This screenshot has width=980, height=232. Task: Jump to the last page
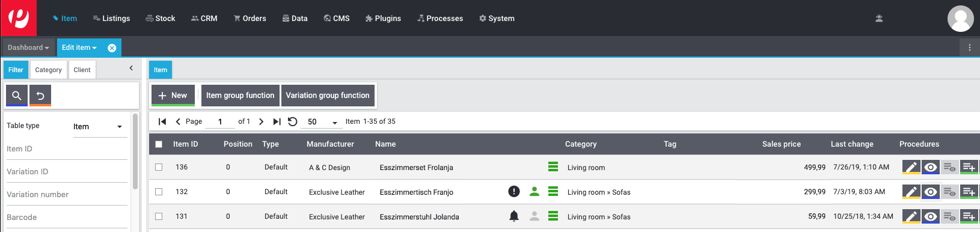click(x=277, y=121)
